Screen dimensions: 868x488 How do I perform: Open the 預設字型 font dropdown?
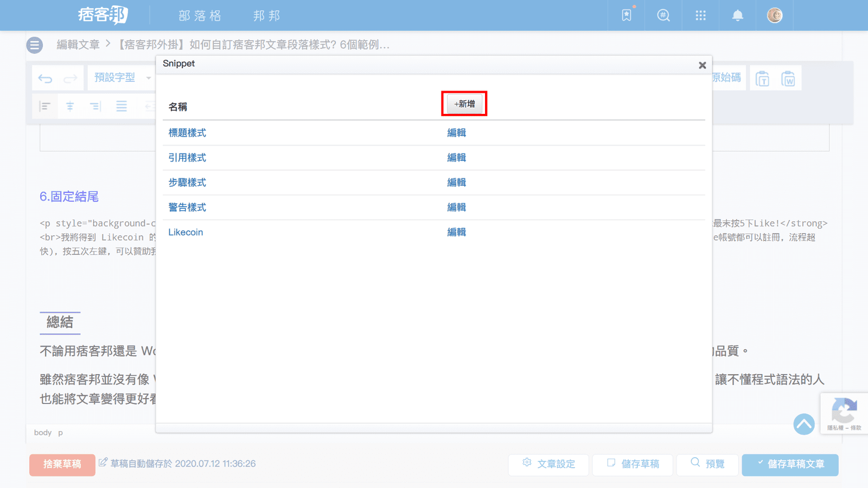click(121, 78)
